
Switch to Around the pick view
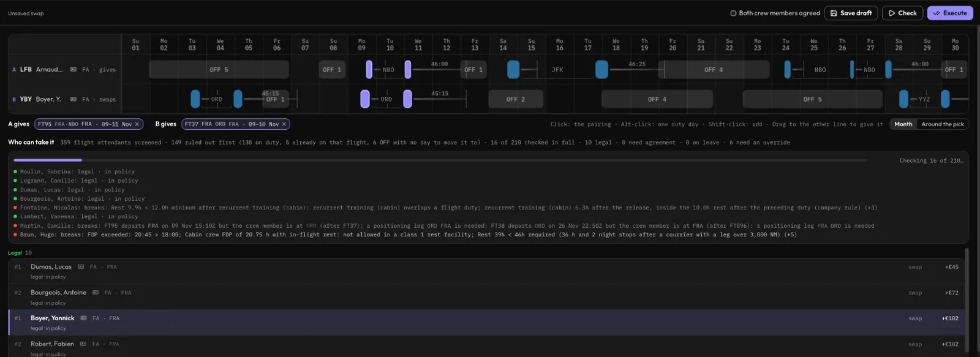(x=943, y=124)
